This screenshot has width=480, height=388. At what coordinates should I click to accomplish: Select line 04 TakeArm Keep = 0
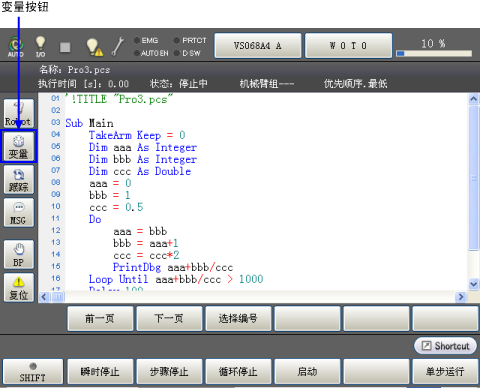(x=137, y=135)
